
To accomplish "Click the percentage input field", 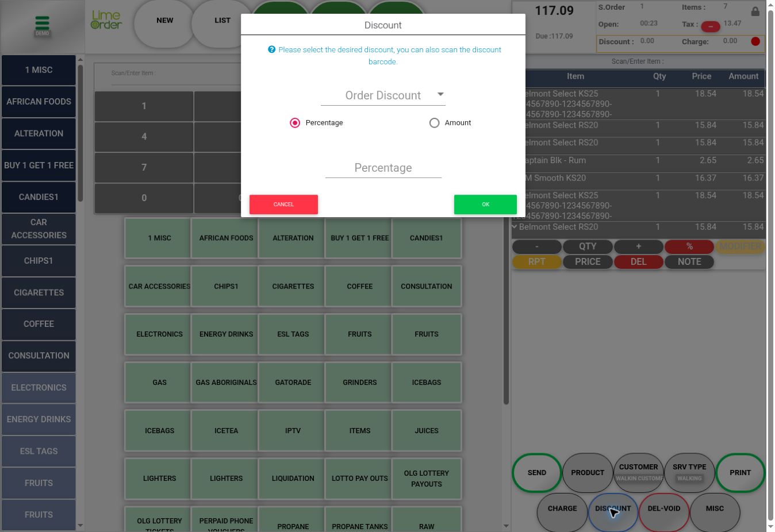I will pyautogui.click(x=383, y=168).
